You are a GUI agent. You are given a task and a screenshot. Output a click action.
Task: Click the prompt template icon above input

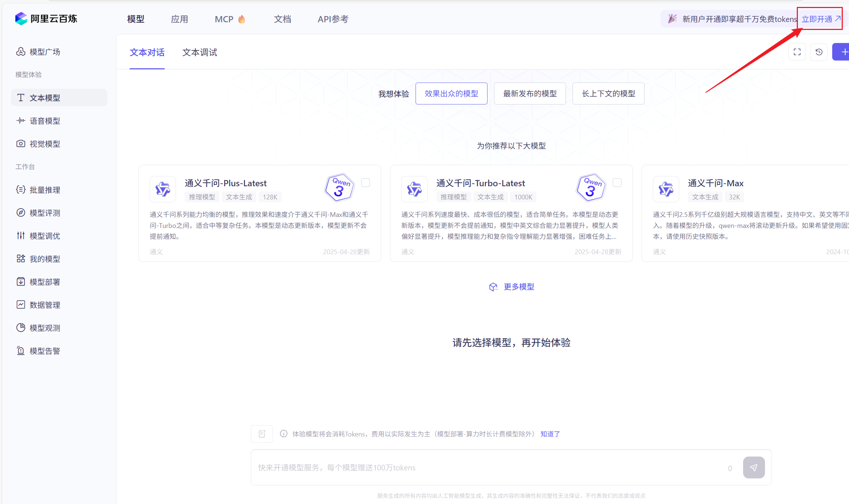[262, 434]
